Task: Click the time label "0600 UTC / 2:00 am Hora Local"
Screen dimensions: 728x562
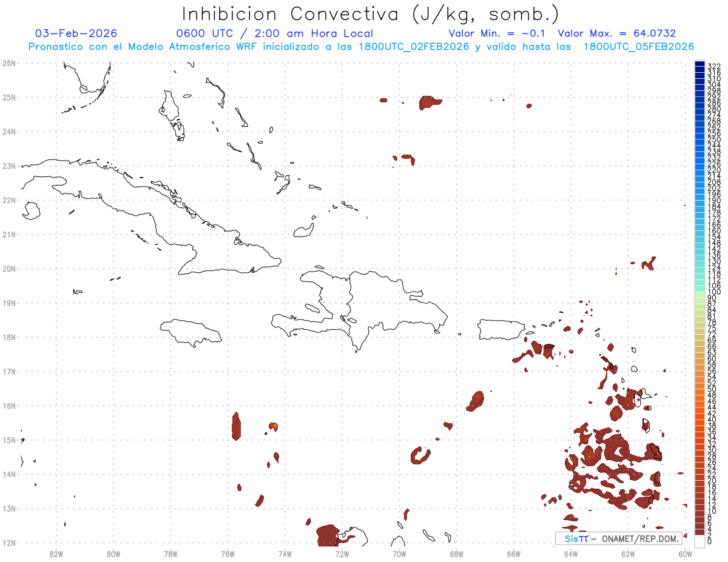Action: pos(275,33)
